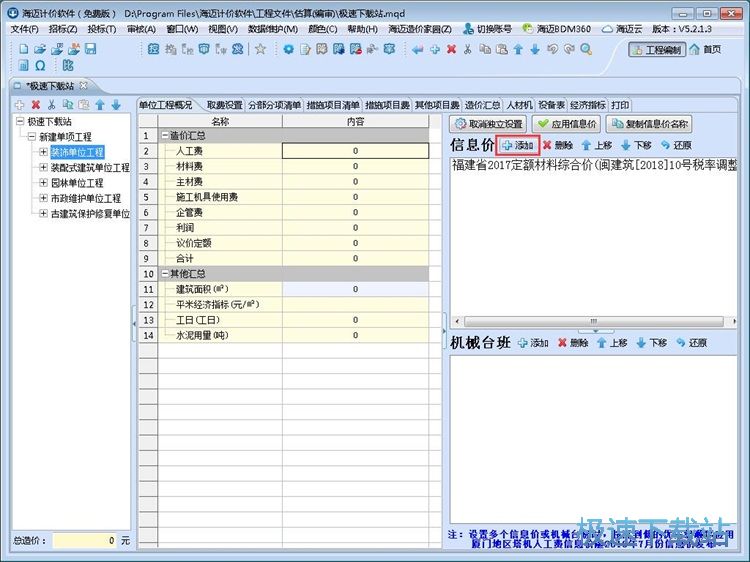Collapse the 极速下载站 root tree node
Image resolution: width=750 pixels, height=562 pixels.
click(x=20, y=121)
